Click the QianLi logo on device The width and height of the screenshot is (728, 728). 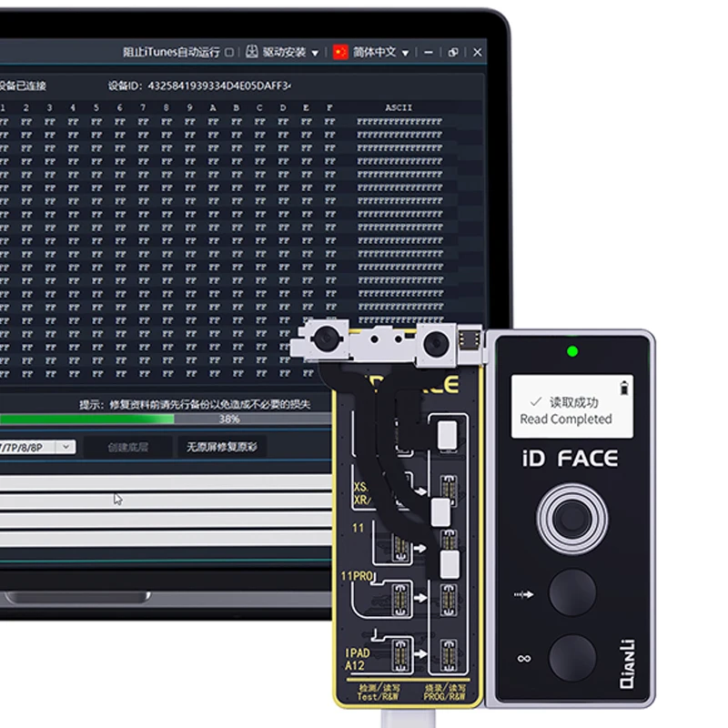tap(627, 664)
